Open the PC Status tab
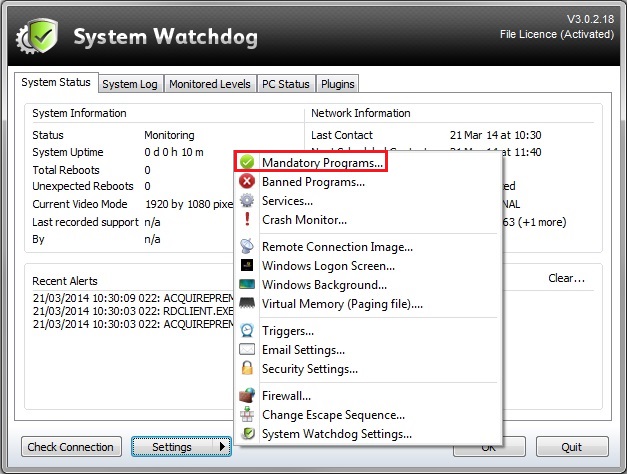 tap(286, 84)
